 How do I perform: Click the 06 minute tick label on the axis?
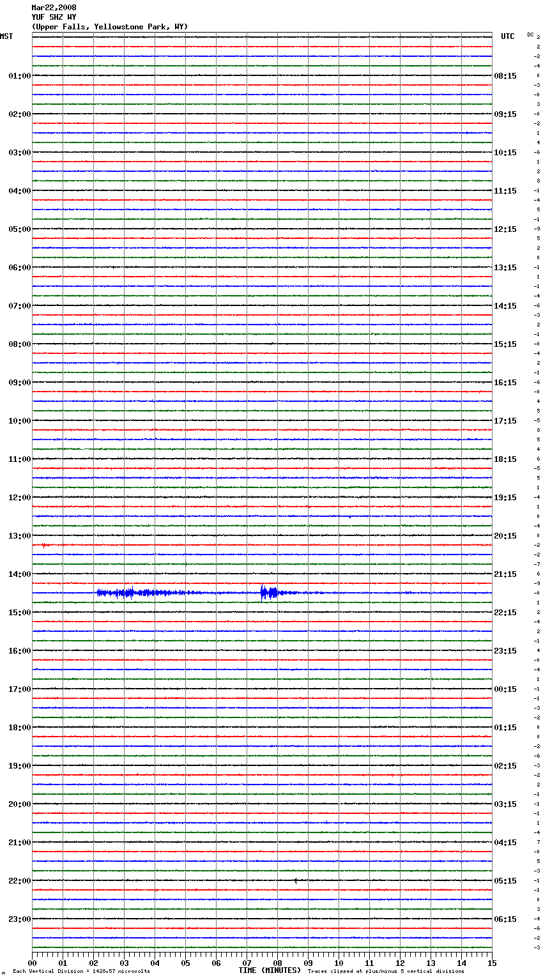pos(216,963)
